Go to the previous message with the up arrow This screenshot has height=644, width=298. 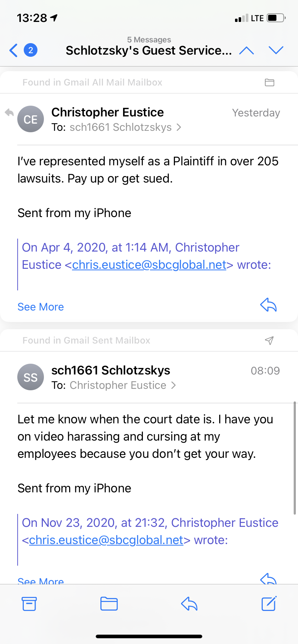[x=247, y=50]
